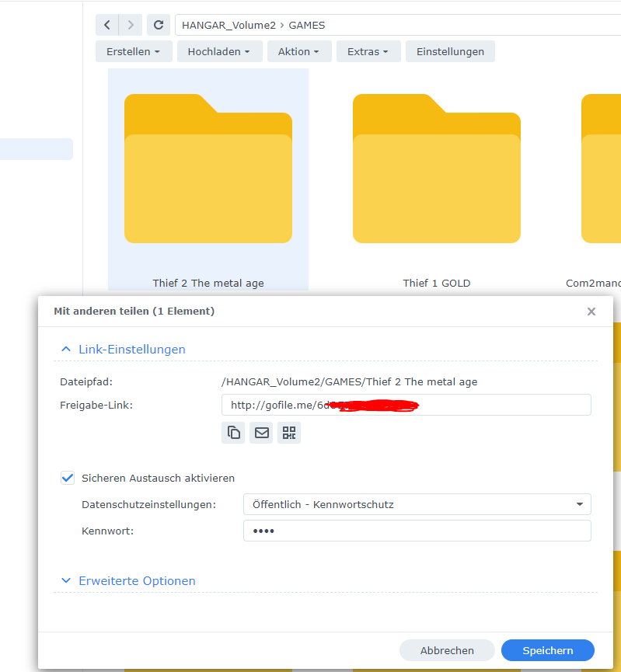Show the QR code for the share link
The width and height of the screenshot is (621, 672).
pyautogui.click(x=289, y=433)
